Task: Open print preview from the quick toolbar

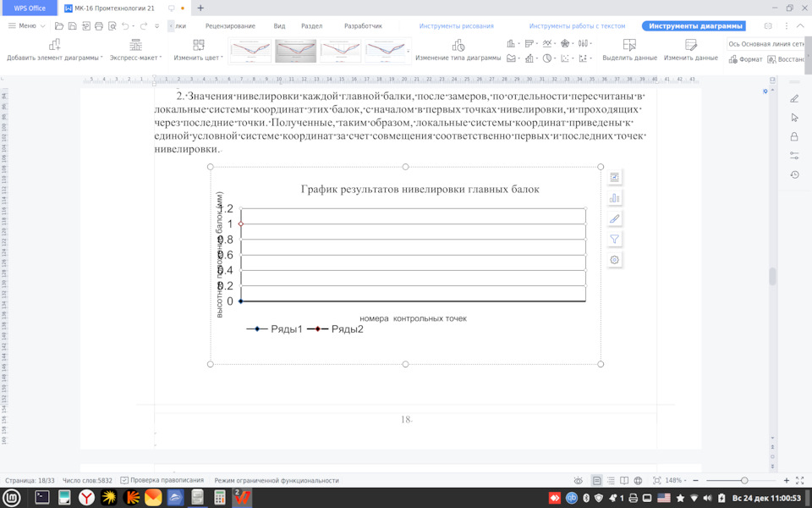Action: [112, 26]
